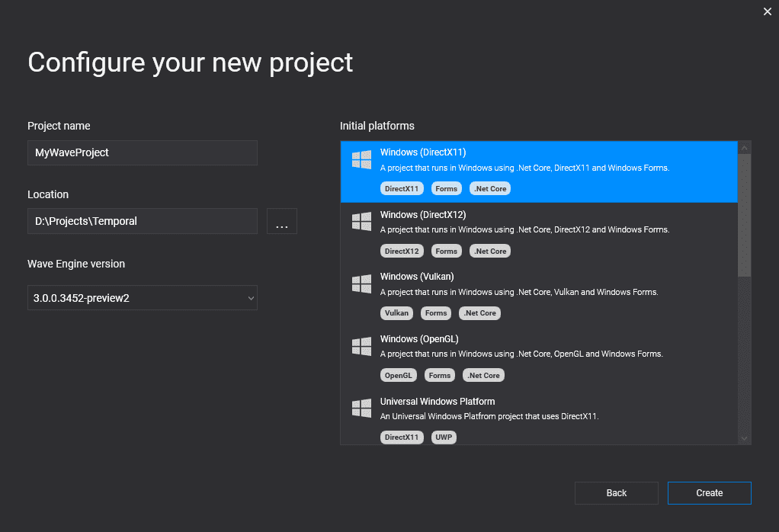Viewport: 779px width, 532px height.
Task: Click Forms tag in Windows (DirectX12) row
Action: (446, 251)
